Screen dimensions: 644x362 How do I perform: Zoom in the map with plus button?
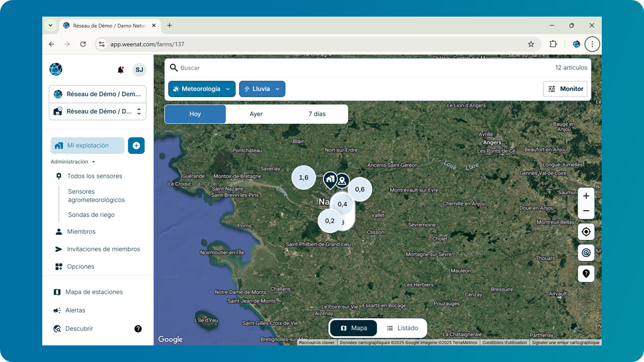tap(586, 196)
